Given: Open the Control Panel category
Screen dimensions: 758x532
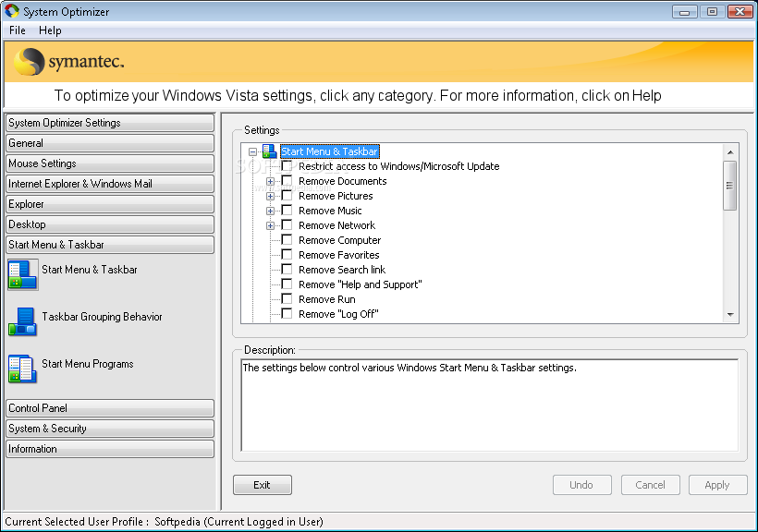Looking at the screenshot, I should (x=110, y=408).
